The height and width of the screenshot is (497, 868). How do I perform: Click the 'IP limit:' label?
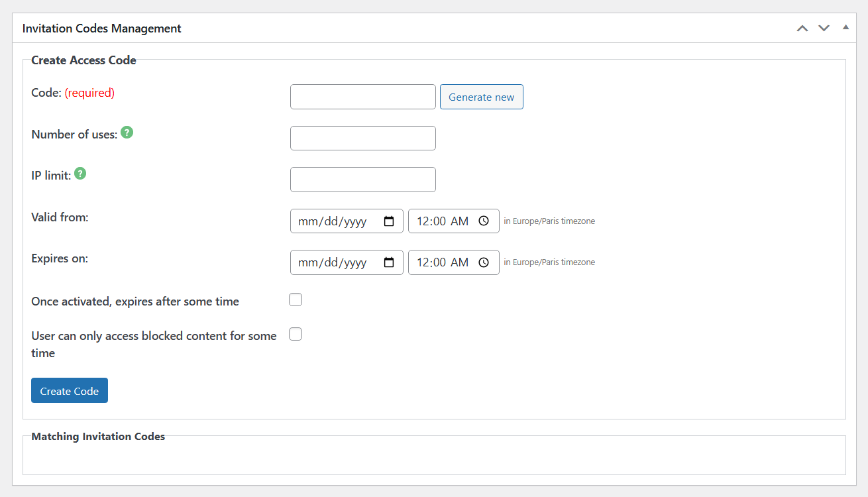coord(51,176)
